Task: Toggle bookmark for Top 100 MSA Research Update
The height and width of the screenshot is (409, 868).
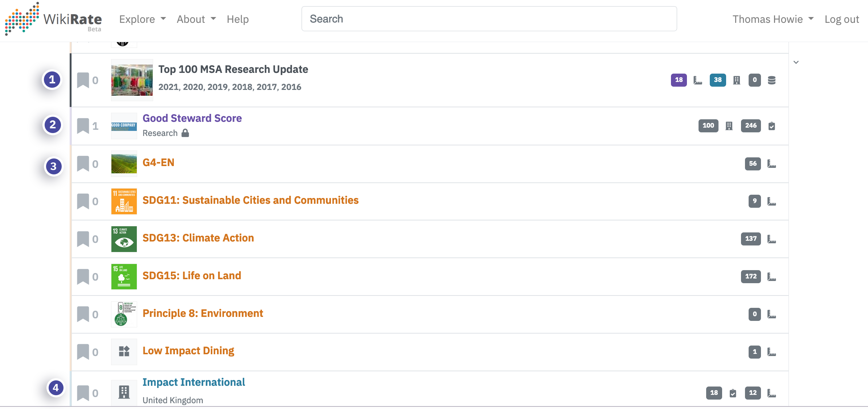Action: click(83, 80)
